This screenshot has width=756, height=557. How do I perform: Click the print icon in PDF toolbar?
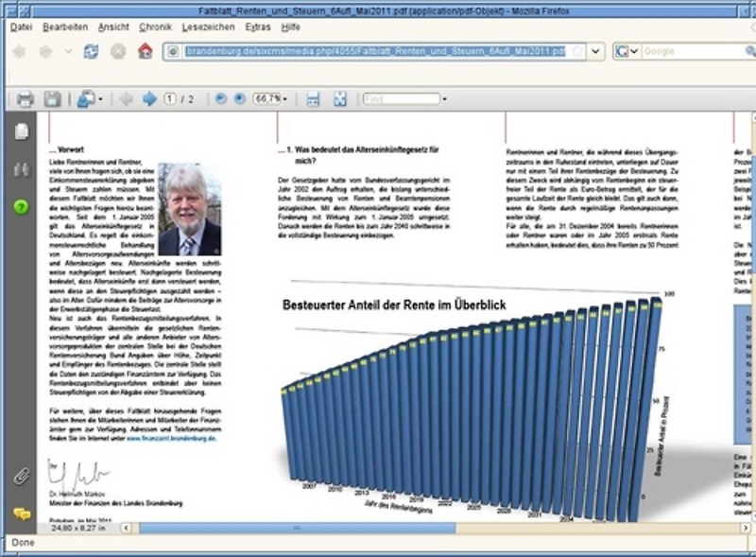click(26, 99)
